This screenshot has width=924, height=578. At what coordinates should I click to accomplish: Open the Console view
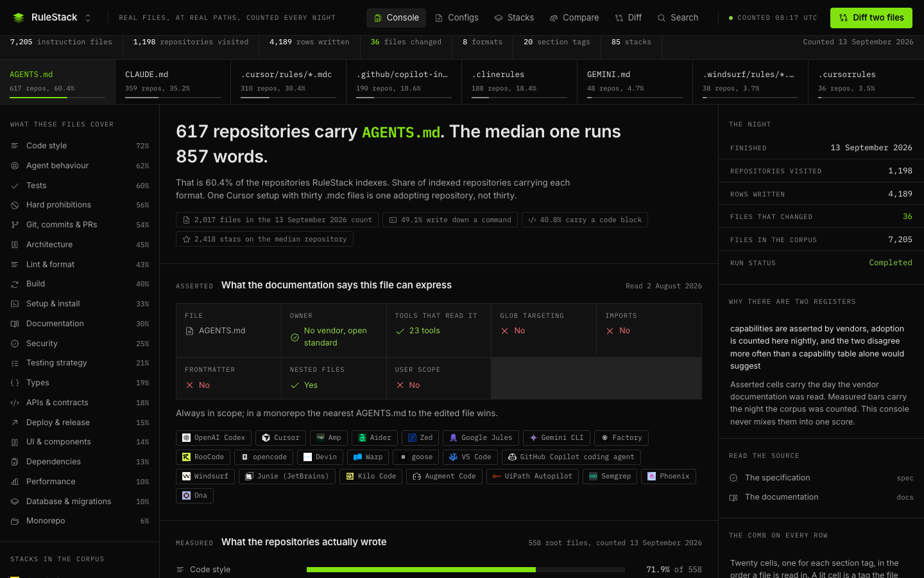click(x=397, y=18)
